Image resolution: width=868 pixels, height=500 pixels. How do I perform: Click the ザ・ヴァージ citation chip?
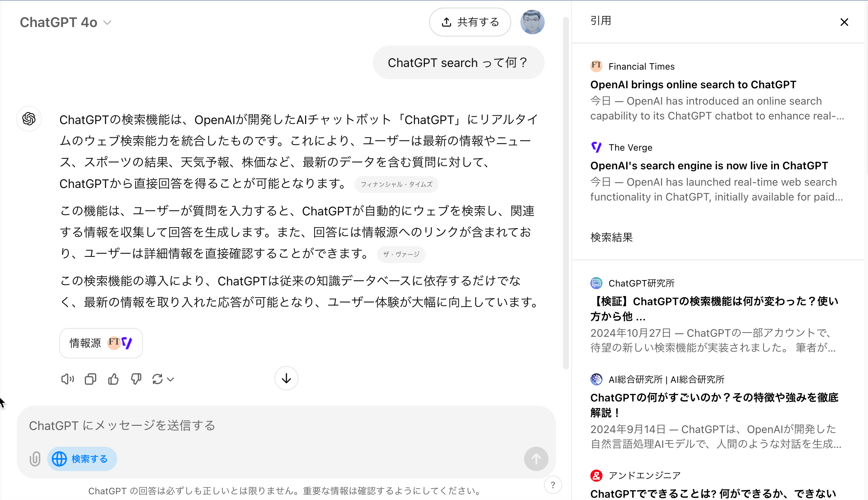pos(401,254)
